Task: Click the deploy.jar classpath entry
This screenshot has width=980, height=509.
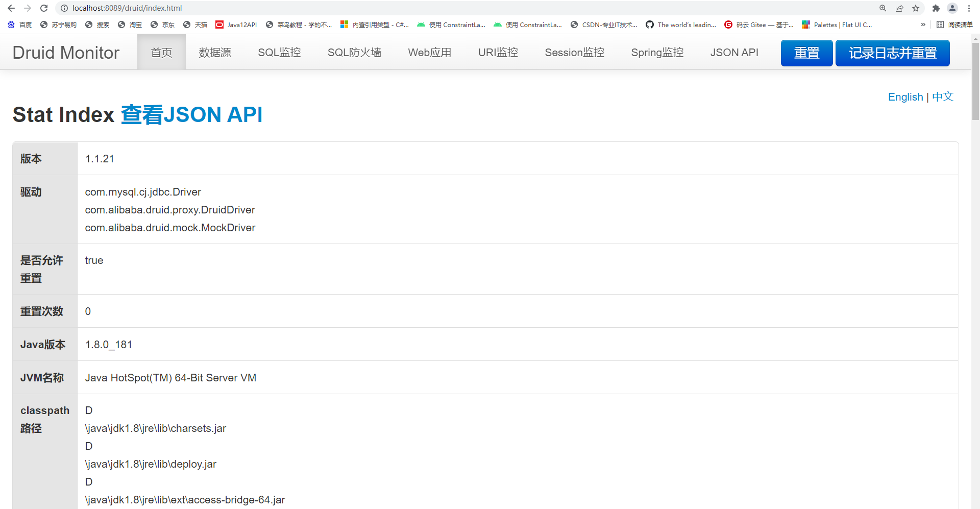Action: 151,464
